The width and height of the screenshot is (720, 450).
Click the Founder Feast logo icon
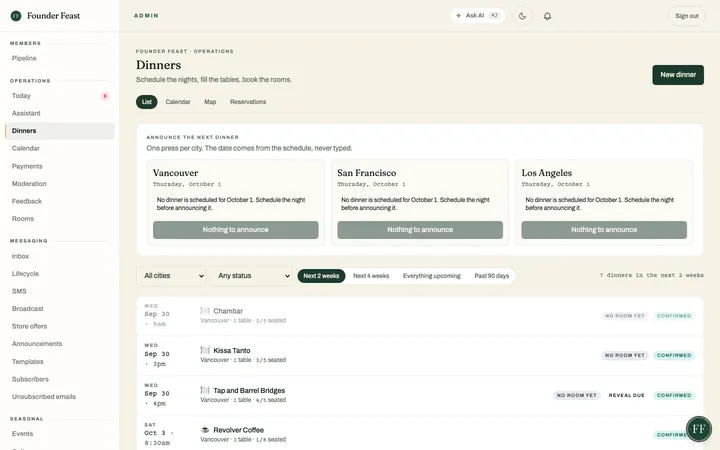pos(16,16)
